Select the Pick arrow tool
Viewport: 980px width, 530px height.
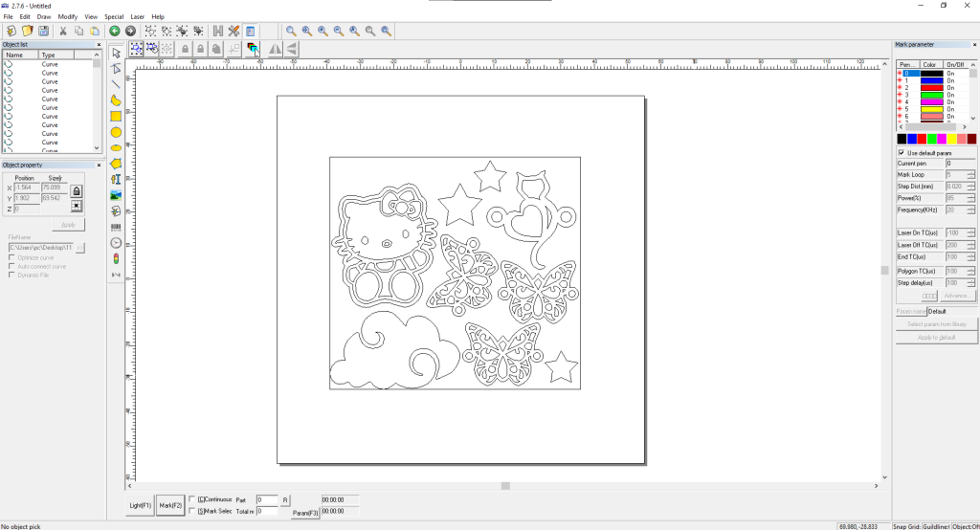tap(116, 53)
